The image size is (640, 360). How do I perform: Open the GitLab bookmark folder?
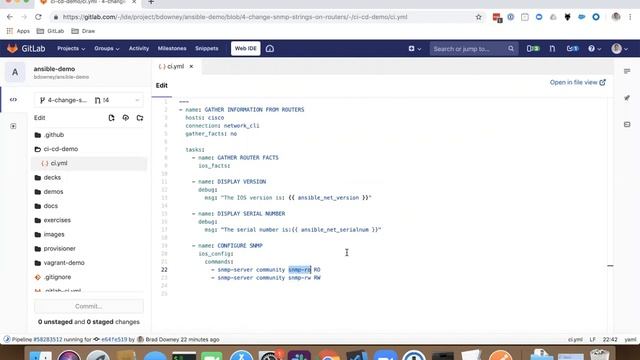click(51, 31)
